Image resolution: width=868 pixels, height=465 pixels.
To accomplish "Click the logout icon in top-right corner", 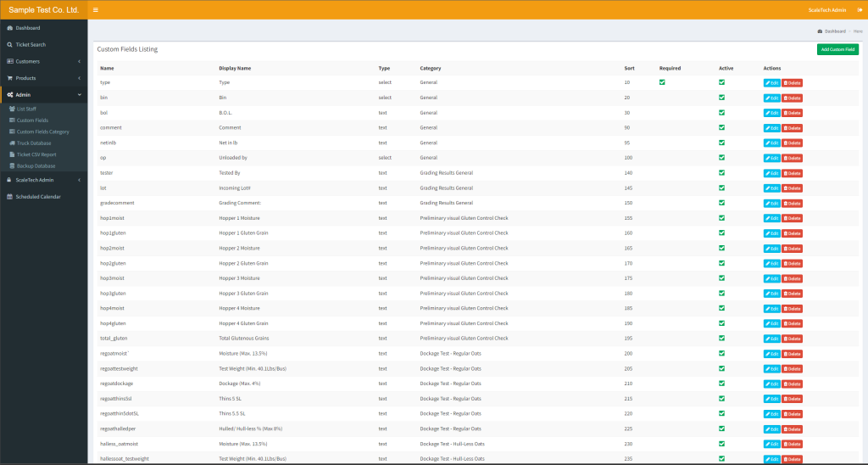I will point(860,9).
